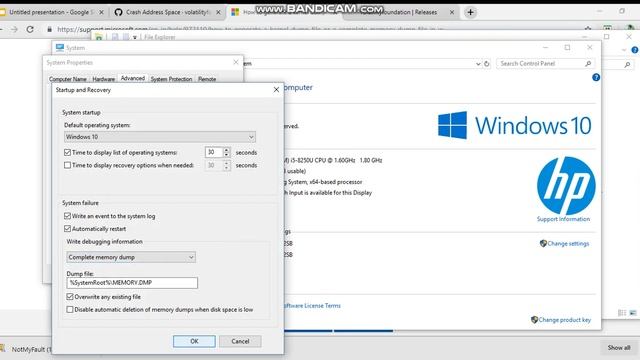Close the Startup and Recovery dialog
This screenshot has width=640, height=360.
(276, 90)
